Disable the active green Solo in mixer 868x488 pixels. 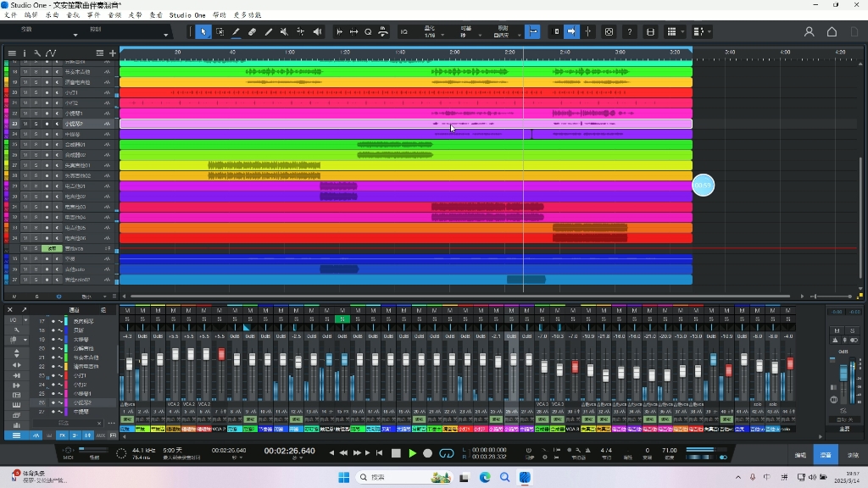tap(342, 319)
